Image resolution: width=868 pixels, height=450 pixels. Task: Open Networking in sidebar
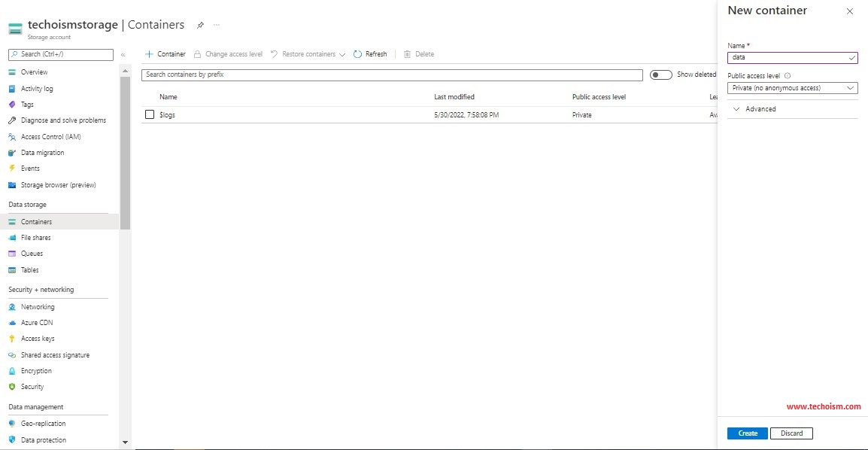tap(38, 307)
